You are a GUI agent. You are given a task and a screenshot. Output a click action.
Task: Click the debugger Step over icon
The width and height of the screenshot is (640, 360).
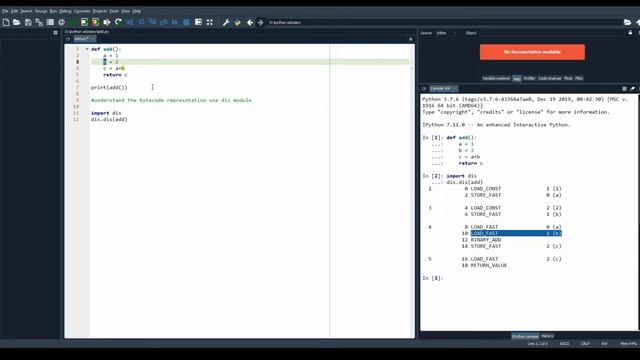[141, 22]
